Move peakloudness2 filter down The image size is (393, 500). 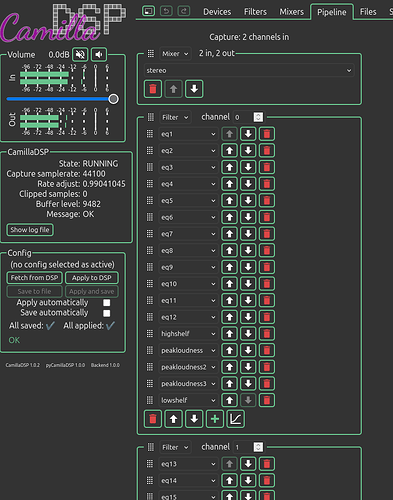[248, 367]
